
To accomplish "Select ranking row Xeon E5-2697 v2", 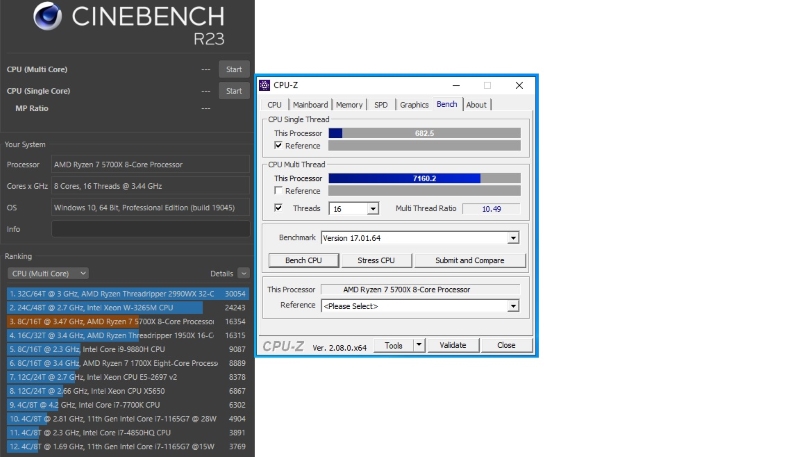I will coord(128,377).
